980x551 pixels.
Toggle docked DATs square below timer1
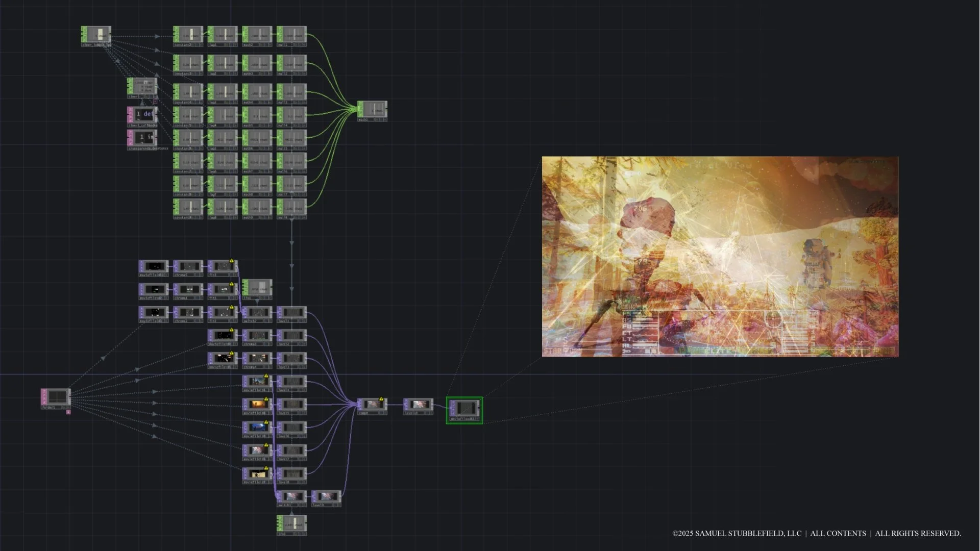coord(155,102)
